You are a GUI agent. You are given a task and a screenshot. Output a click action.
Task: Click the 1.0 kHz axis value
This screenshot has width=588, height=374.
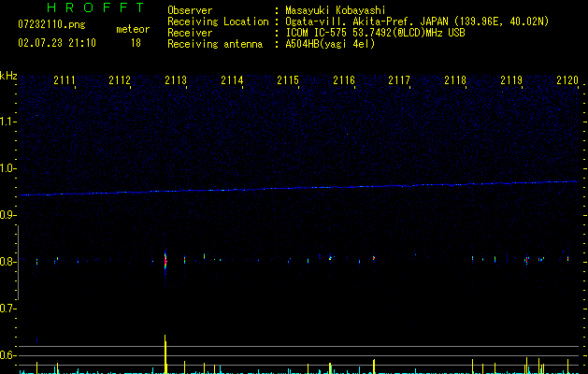click(x=7, y=168)
